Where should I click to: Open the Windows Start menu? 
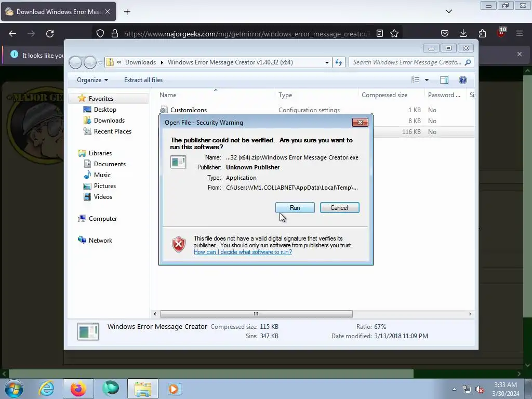(14, 389)
